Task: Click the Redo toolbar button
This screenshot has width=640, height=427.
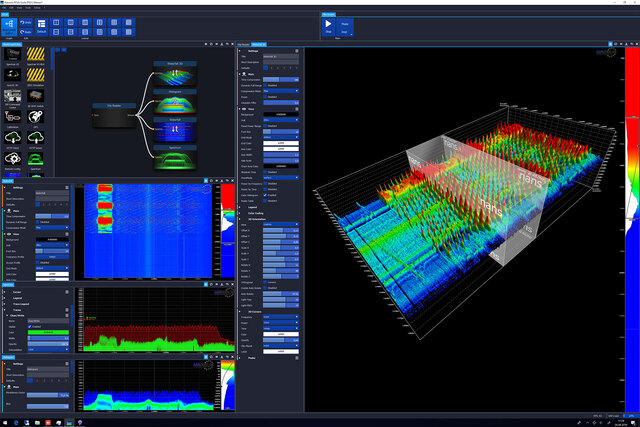Action: click(26, 32)
